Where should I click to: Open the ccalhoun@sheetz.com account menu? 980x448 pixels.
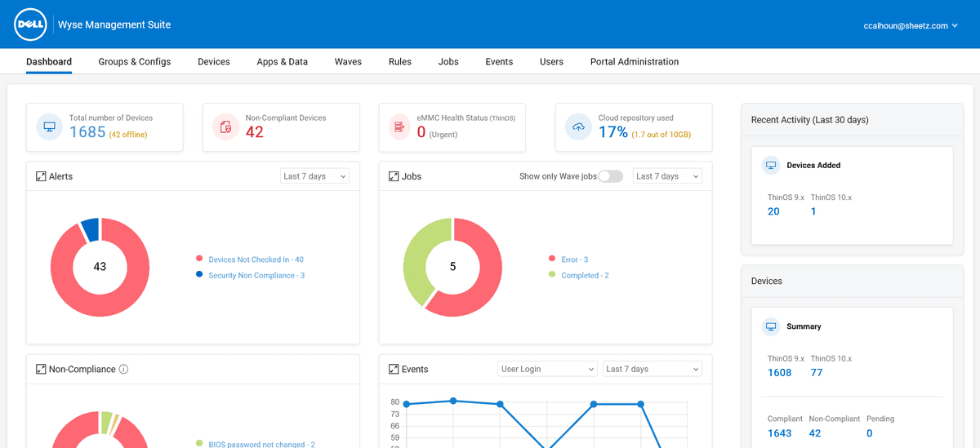tap(911, 26)
